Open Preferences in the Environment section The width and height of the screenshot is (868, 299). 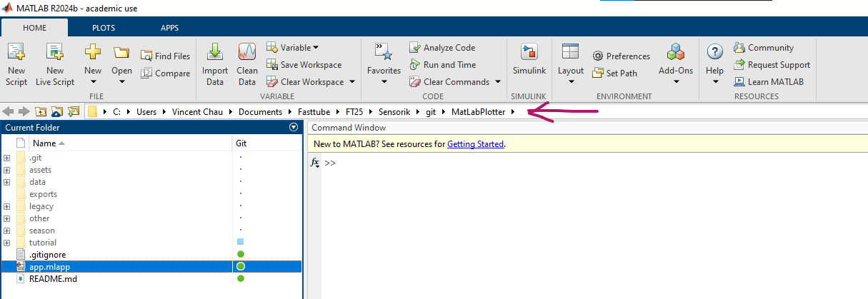pyautogui.click(x=621, y=56)
